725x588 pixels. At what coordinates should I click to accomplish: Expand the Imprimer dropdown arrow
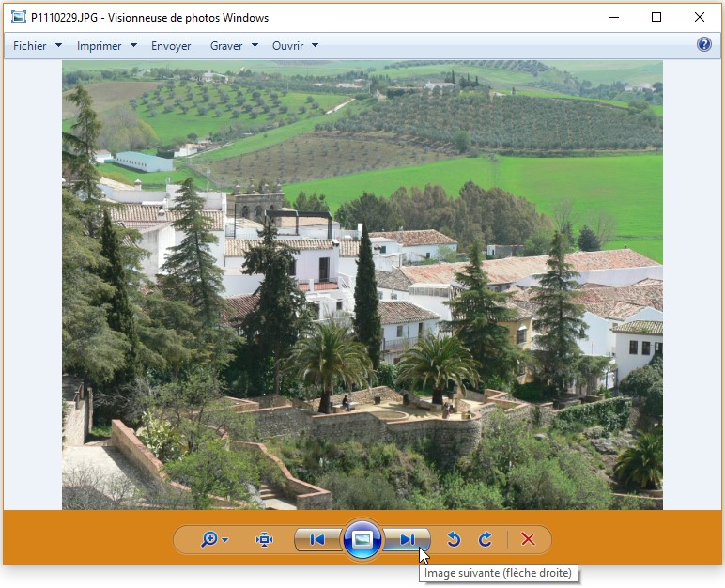point(133,45)
